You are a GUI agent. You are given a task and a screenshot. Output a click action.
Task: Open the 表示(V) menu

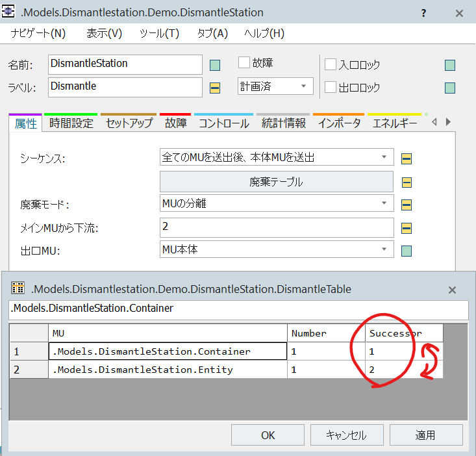coord(104,33)
